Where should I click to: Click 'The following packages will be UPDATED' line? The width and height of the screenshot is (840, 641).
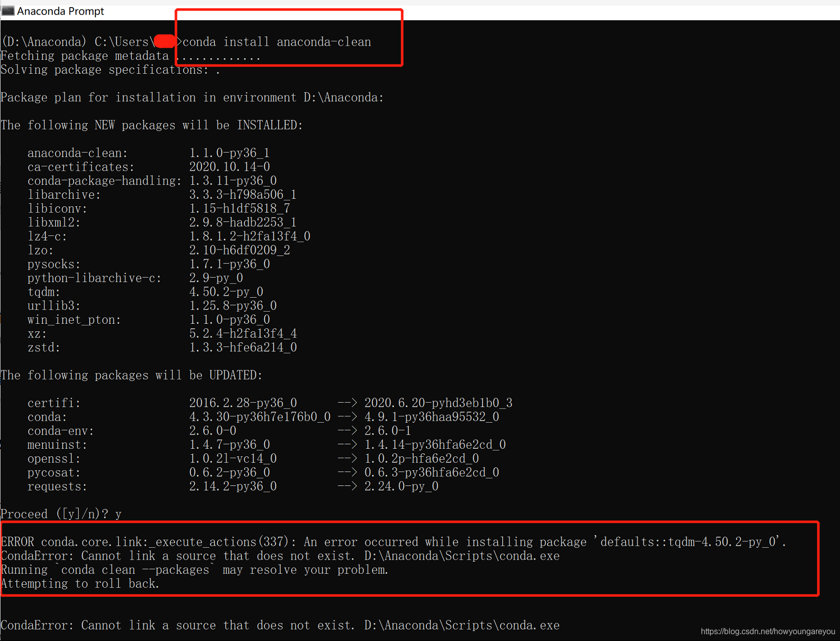tap(132, 375)
